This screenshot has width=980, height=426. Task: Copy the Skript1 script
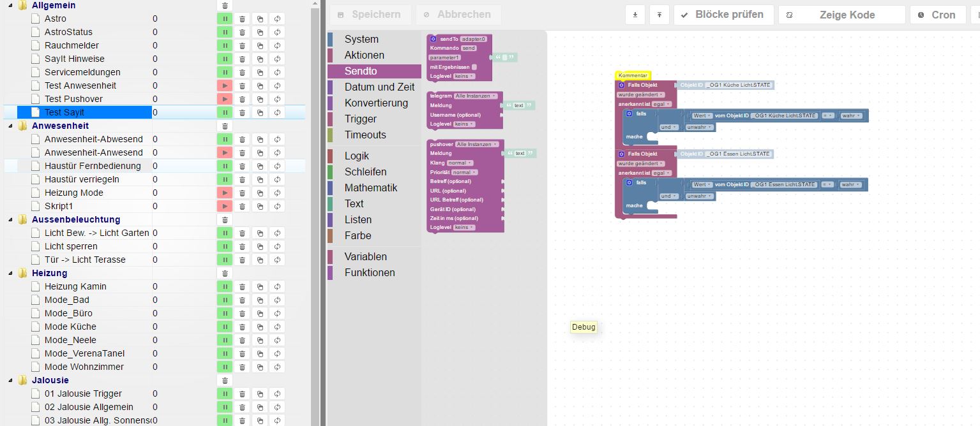[260, 206]
